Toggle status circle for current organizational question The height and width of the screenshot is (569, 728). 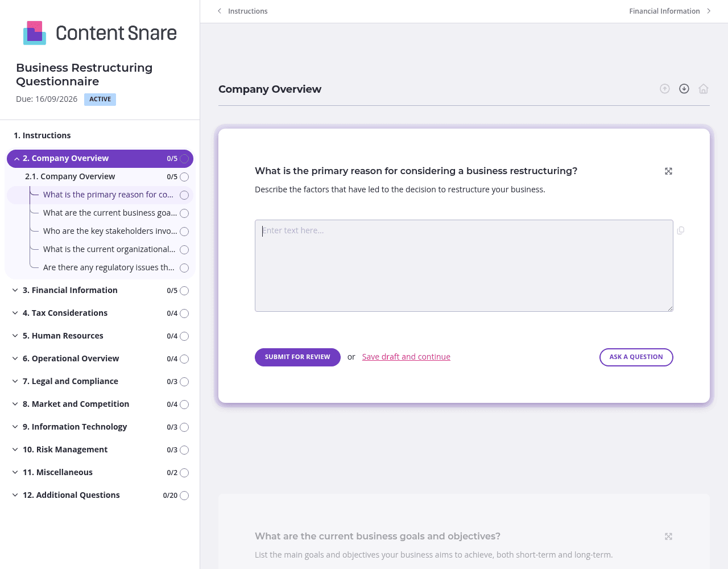[184, 250]
